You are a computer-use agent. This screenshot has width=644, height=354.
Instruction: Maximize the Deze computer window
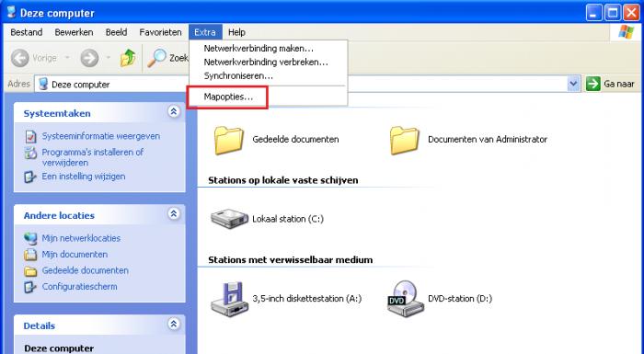[x=613, y=13]
